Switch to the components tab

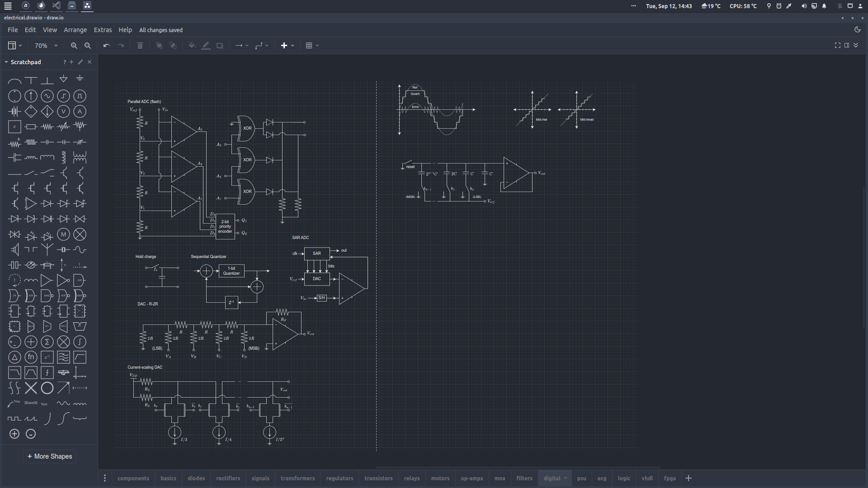[133, 478]
